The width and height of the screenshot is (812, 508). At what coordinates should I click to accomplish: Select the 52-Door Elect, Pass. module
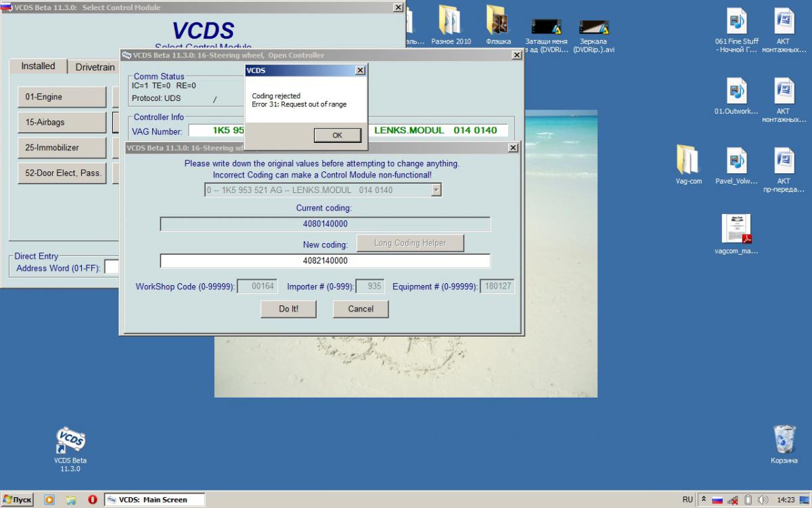pos(62,173)
